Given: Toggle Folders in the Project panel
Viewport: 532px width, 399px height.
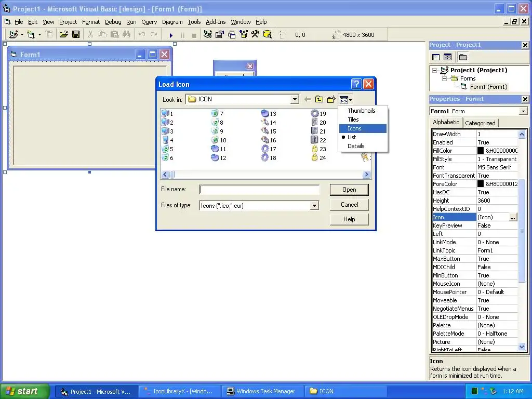Looking at the screenshot, I should (463, 57).
